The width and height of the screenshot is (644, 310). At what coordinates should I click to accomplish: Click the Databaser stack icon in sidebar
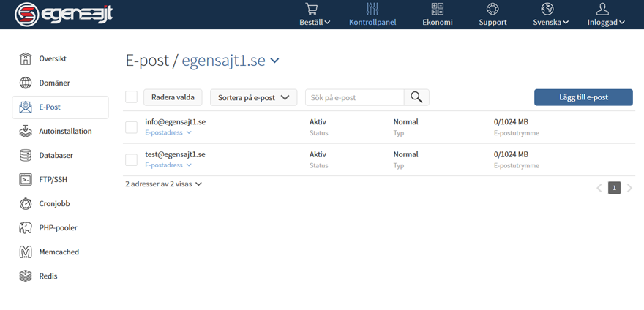26,156
